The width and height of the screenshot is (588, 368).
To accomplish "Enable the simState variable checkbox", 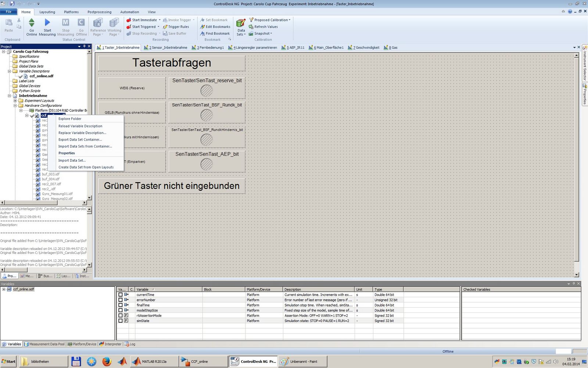I will (120, 321).
